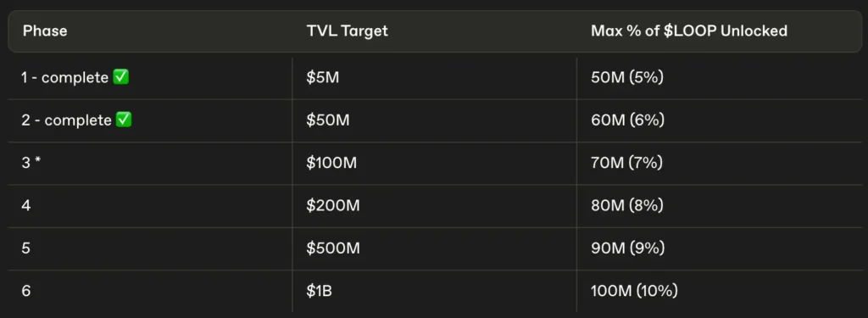Click the '2 - complete' phase cell

click(x=150, y=120)
